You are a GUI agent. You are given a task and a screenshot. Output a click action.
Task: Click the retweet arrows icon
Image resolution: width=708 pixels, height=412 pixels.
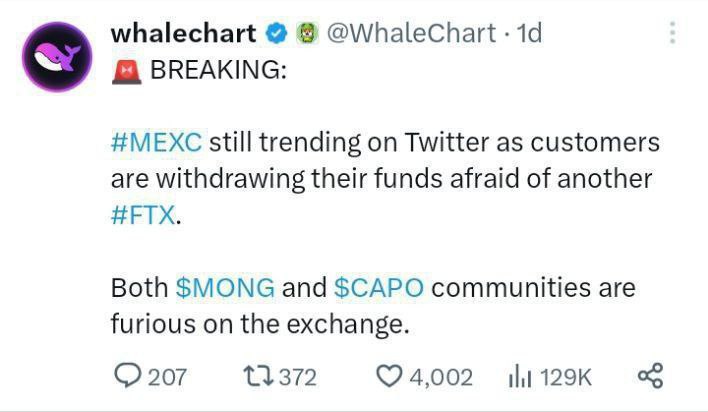click(x=256, y=376)
